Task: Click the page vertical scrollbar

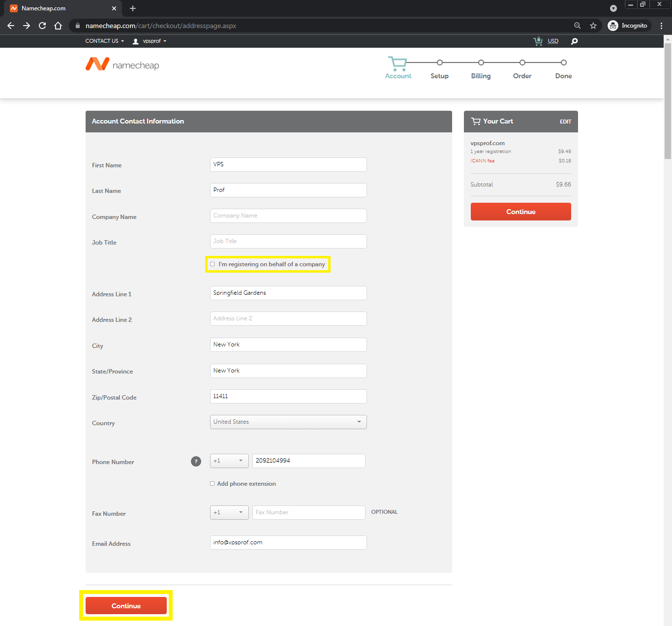Action: (668, 101)
